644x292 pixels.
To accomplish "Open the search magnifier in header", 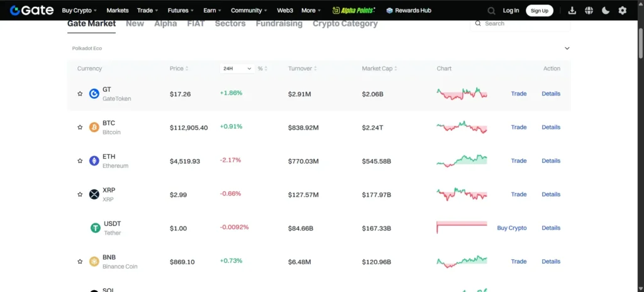I will point(491,11).
